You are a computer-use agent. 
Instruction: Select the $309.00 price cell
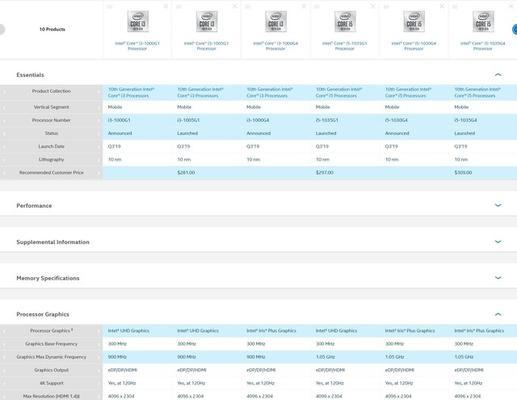(463, 173)
